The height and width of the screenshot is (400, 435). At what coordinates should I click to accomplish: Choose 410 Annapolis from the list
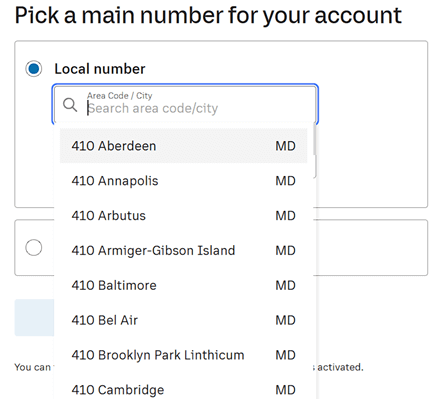tap(183, 181)
